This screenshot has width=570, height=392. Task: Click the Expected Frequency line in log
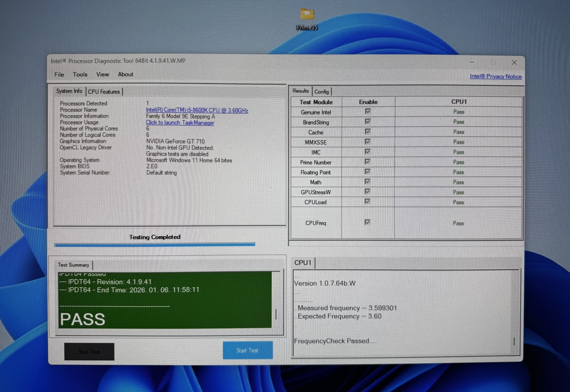coord(338,316)
